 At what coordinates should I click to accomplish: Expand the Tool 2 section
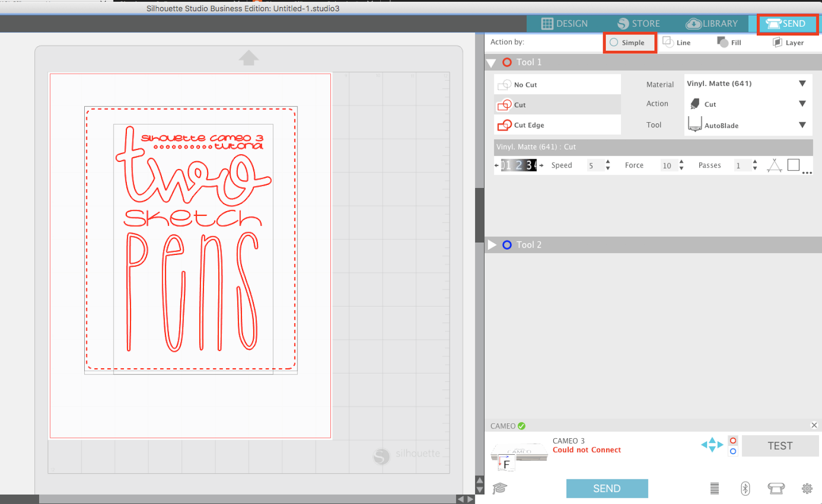(x=493, y=245)
